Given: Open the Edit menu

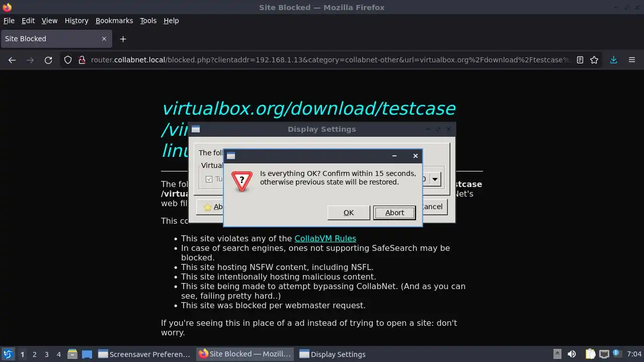Looking at the screenshot, I should point(28,21).
